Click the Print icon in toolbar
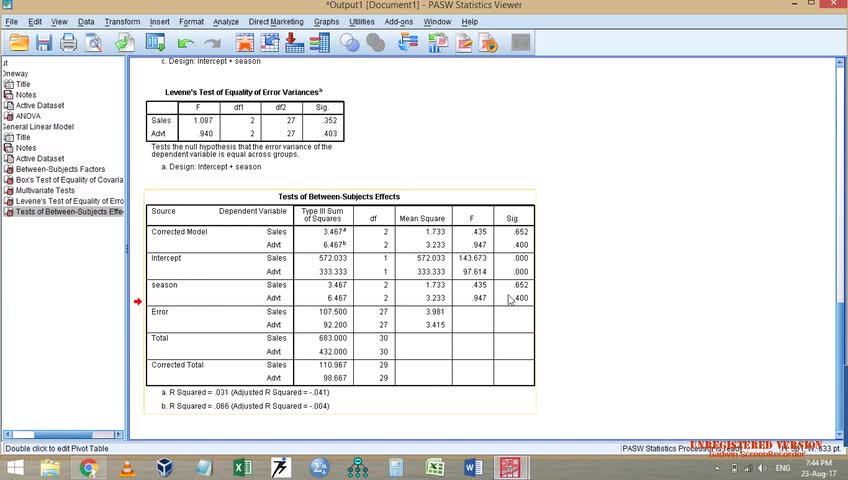This screenshot has height=480, width=848. pyautogui.click(x=69, y=42)
